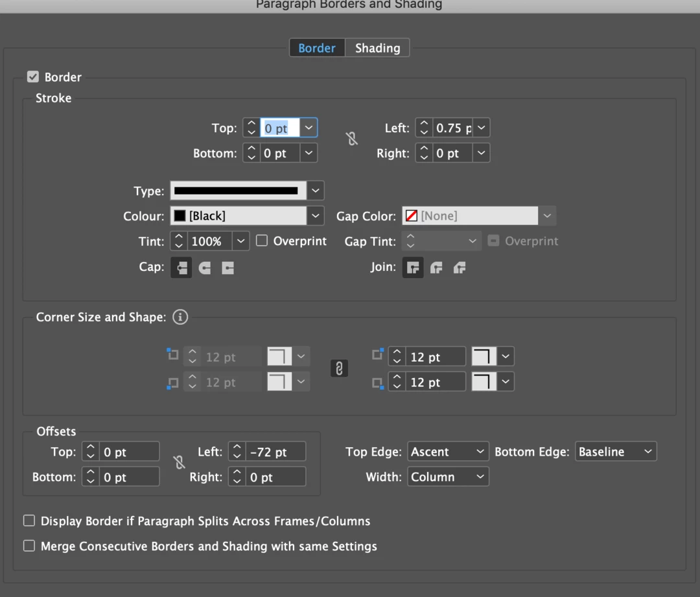Click the Right stroke width stepper
This screenshot has width=700, height=597.
pyautogui.click(x=424, y=153)
